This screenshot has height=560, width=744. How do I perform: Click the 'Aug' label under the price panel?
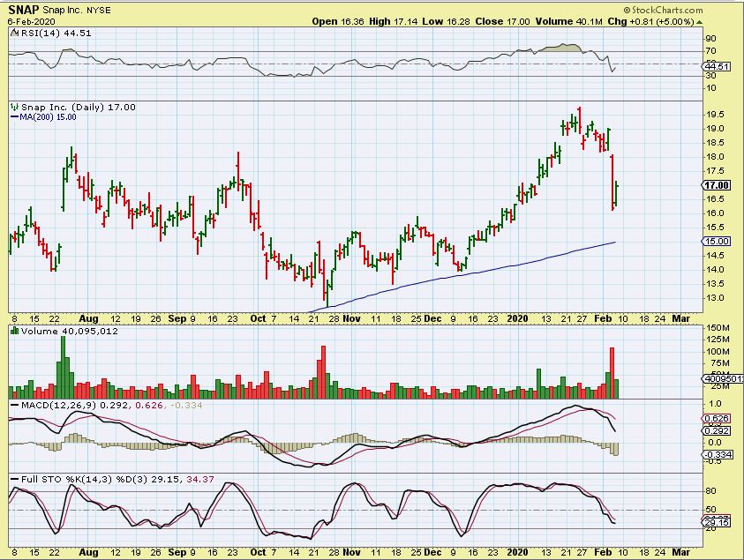tap(89, 318)
